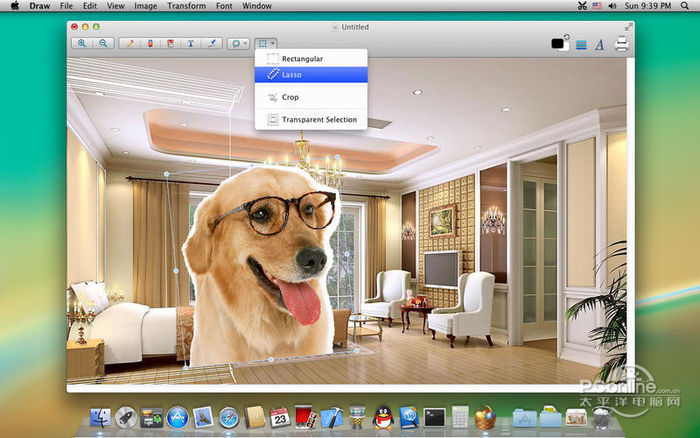Toggle the selection tool dropdown button
This screenshot has width=700, height=438.
(266, 43)
